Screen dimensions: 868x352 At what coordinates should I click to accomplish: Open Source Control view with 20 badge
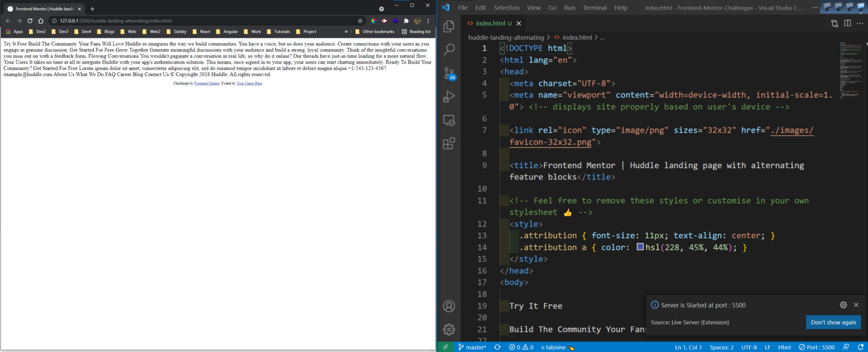(449, 73)
